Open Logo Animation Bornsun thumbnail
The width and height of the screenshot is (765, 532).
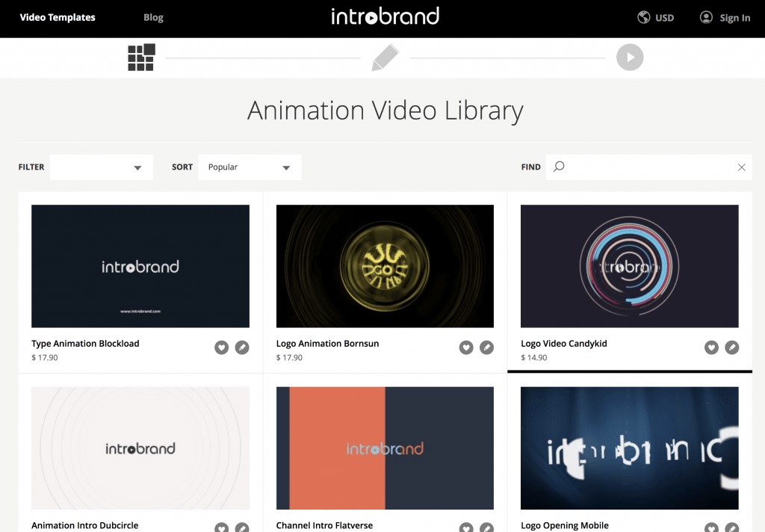coord(385,266)
